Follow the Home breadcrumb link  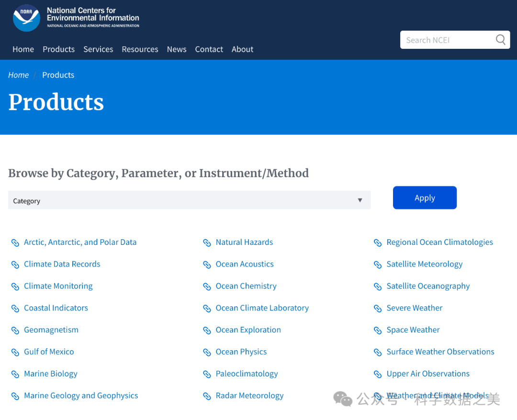pos(19,75)
